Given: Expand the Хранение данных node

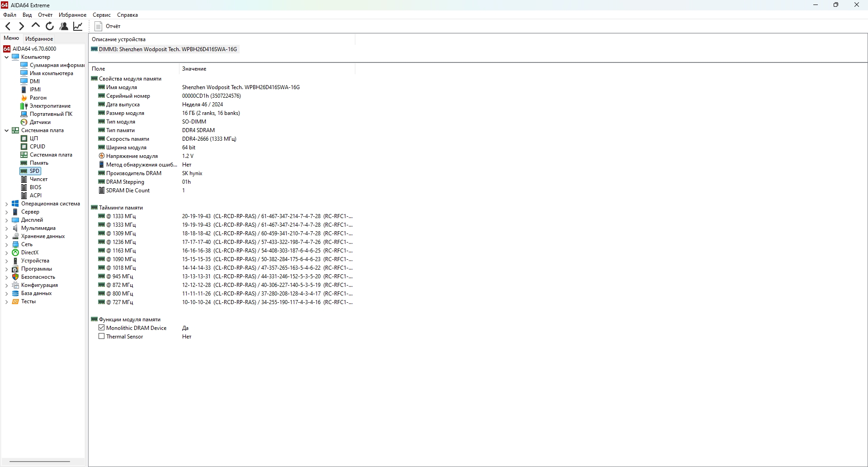Looking at the screenshot, I should tap(6, 236).
